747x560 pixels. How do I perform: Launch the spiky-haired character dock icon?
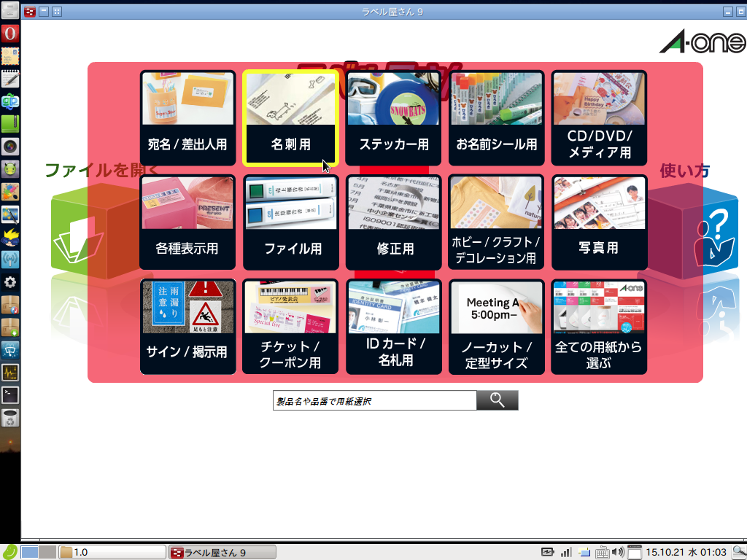coord(10,237)
